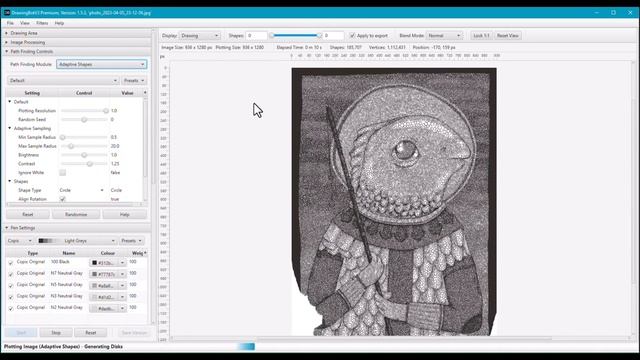Adjust the Max Sample Radius slider
This screenshot has height=360, width=640.
click(84, 146)
